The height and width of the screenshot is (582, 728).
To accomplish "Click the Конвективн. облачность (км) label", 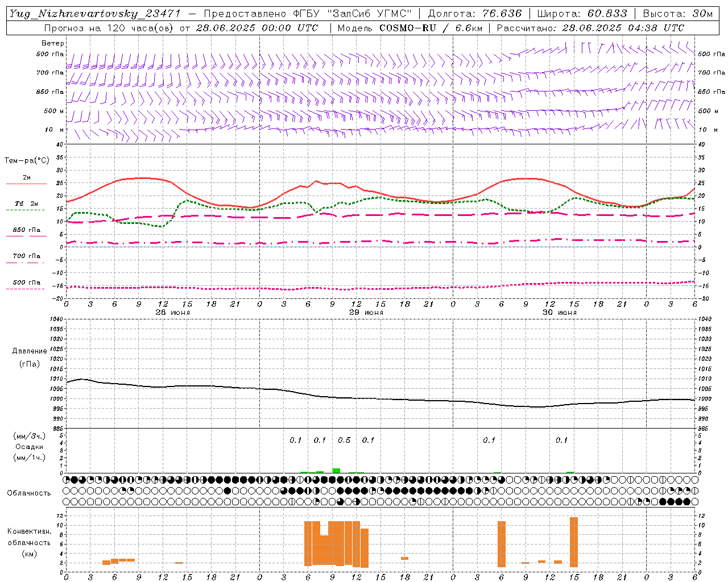I will [x=29, y=543].
